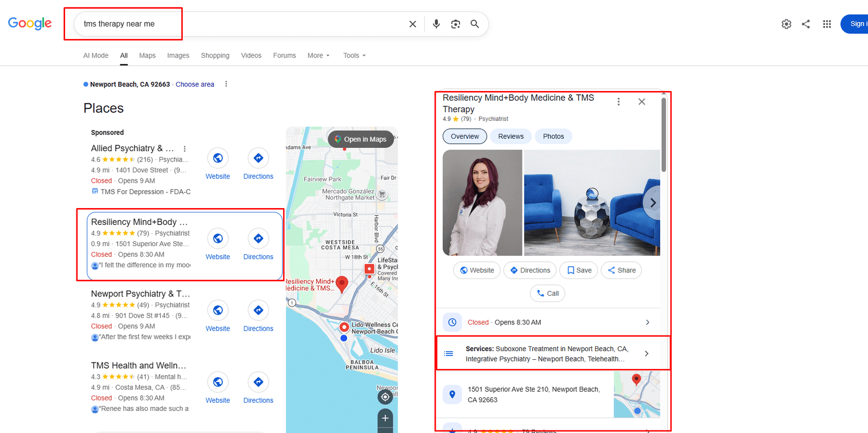Click the 1501 Superior Ave address text

click(x=534, y=395)
